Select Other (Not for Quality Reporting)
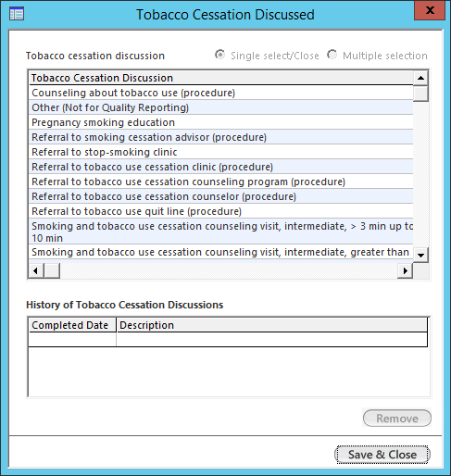The image size is (451, 476). click(221, 107)
